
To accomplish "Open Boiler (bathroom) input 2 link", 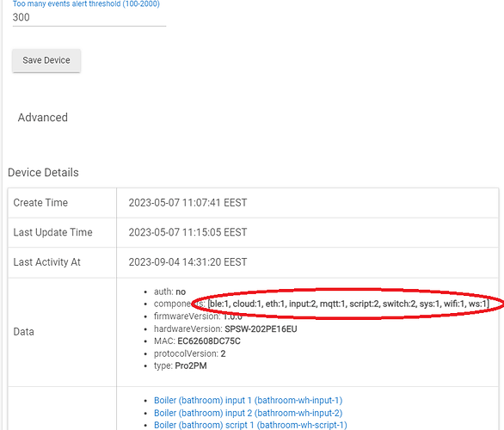I will pos(248,413).
